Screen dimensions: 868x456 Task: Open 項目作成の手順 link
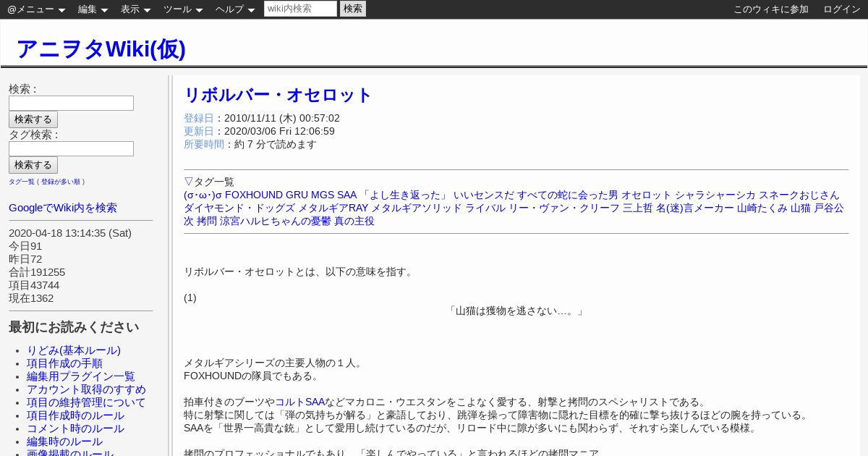(x=64, y=363)
